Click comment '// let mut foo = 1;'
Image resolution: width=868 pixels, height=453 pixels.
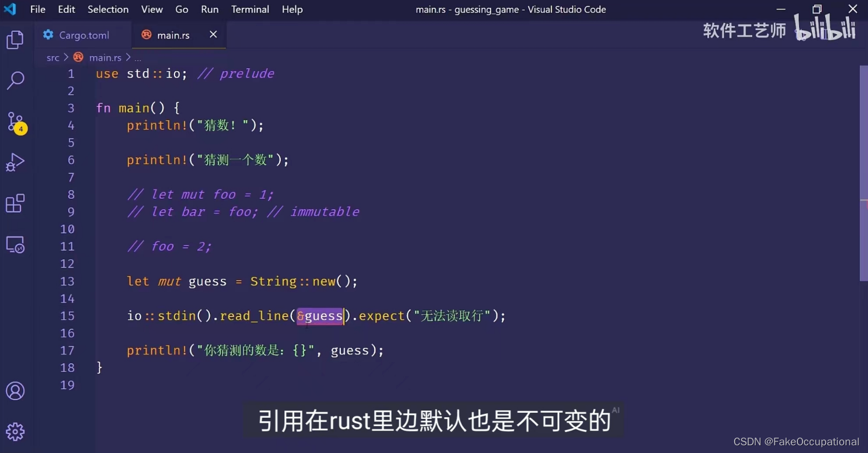[x=200, y=195]
